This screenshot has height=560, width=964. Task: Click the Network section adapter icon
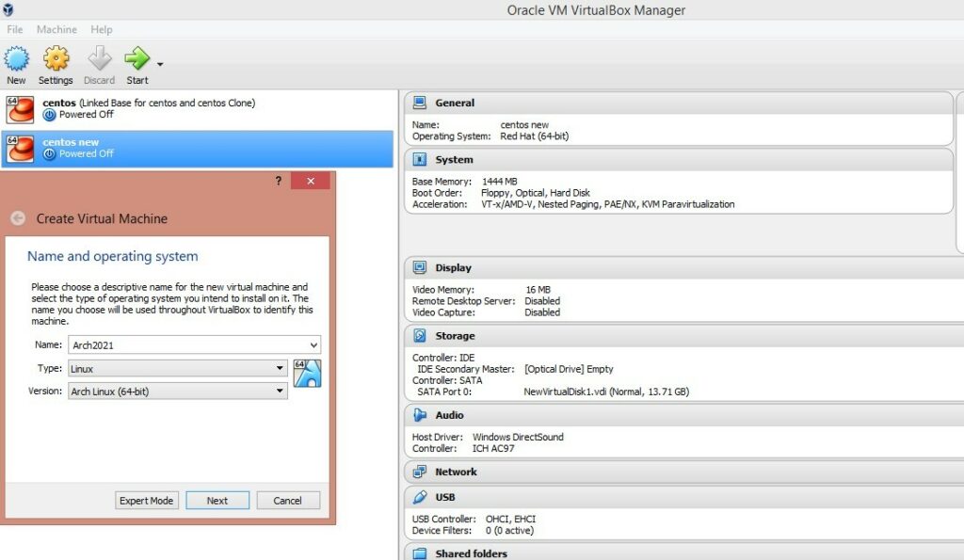pos(420,472)
